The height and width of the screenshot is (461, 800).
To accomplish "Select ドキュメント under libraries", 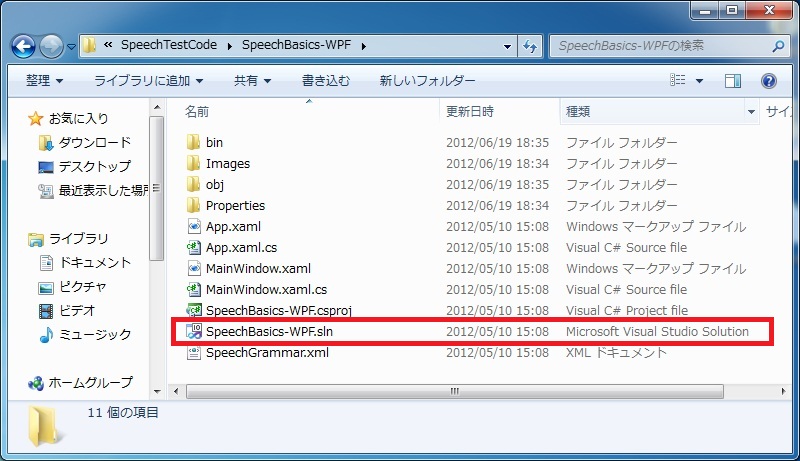I will coord(94,263).
